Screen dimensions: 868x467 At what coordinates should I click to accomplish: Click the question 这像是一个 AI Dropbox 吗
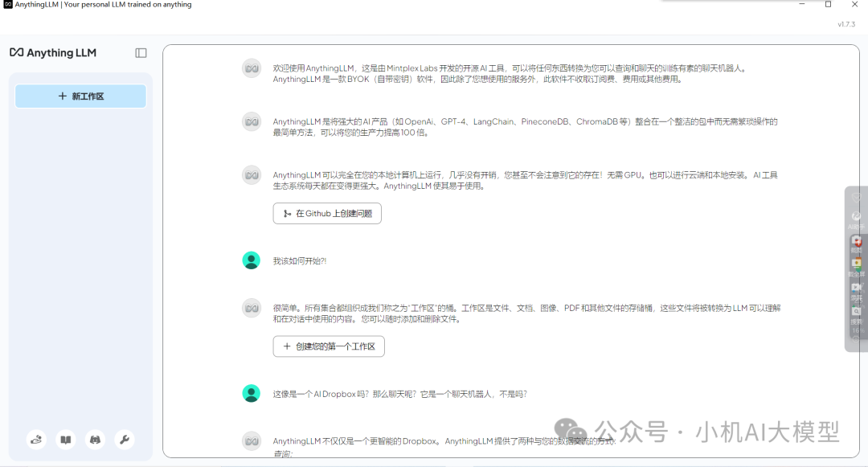pos(399,394)
